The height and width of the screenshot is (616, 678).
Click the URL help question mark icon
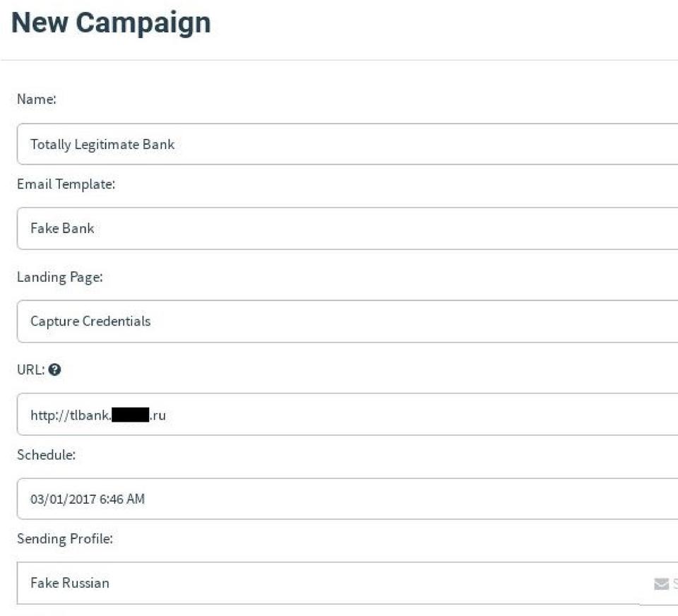(x=54, y=369)
